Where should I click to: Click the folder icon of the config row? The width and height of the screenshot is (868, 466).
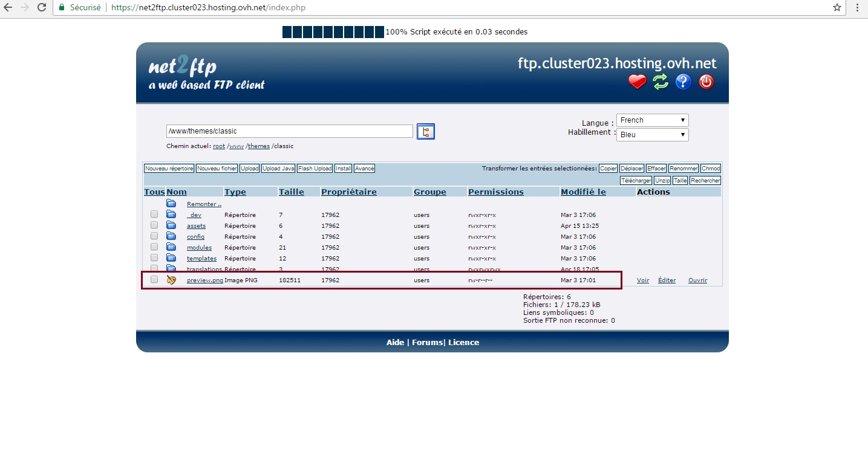(x=171, y=236)
